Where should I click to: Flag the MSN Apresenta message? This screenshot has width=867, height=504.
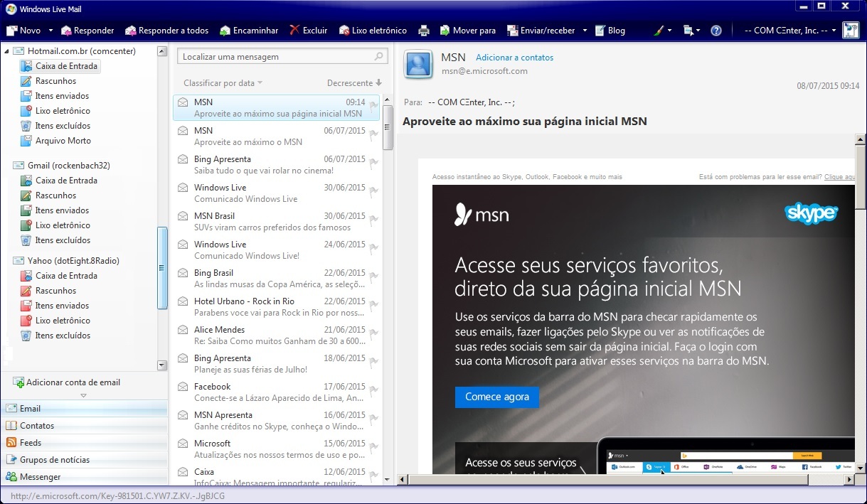click(374, 419)
